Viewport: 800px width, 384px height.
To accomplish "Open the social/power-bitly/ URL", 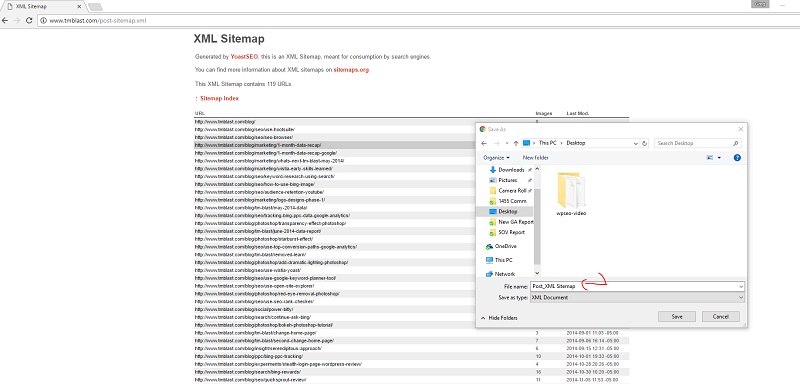I will click(245, 309).
